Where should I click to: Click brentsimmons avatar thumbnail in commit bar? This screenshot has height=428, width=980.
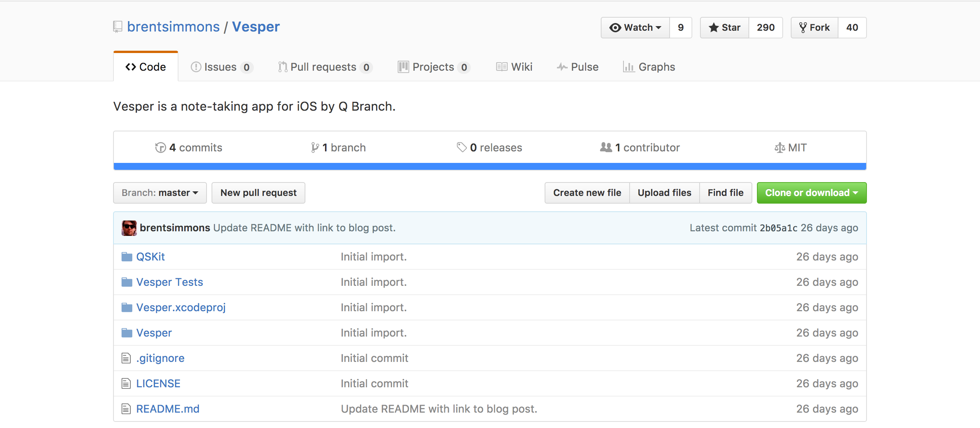[129, 228]
